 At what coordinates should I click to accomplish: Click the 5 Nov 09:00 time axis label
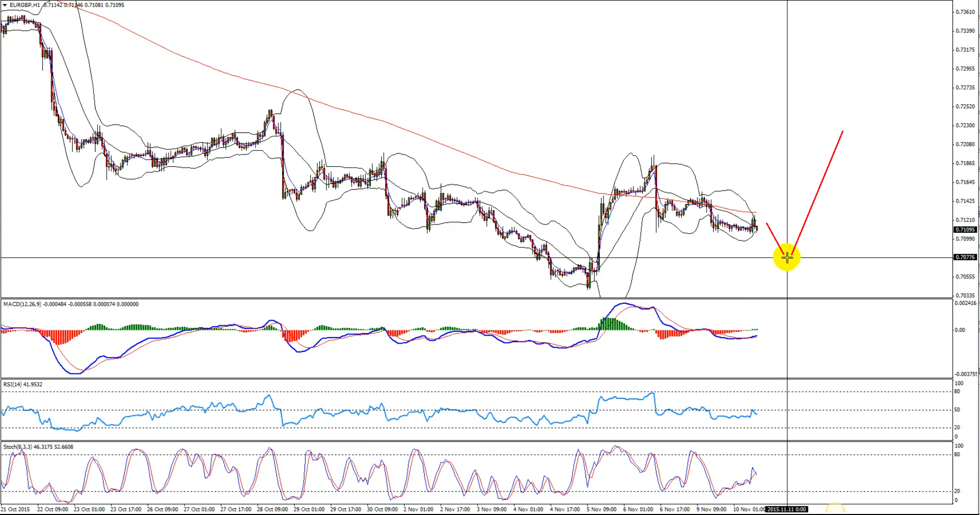(x=601, y=509)
